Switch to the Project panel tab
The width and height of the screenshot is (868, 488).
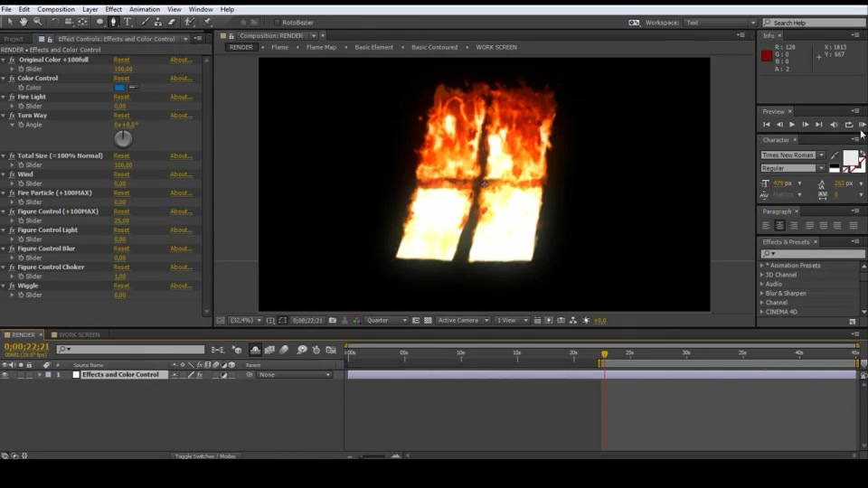14,39
